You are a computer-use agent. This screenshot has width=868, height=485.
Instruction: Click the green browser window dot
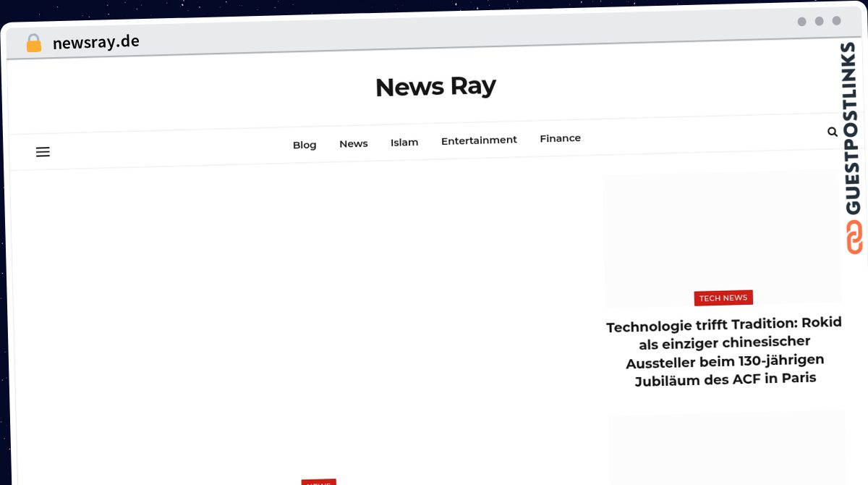click(837, 22)
